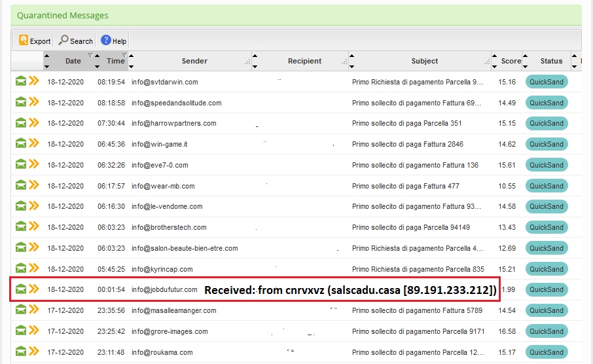This screenshot has width=593, height=364.
Task: Click envelope icon for info@le-vendome.com row
Action: coord(21,206)
